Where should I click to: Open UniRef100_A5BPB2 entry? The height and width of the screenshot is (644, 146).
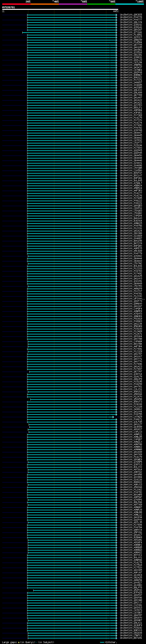tap(131, 65)
